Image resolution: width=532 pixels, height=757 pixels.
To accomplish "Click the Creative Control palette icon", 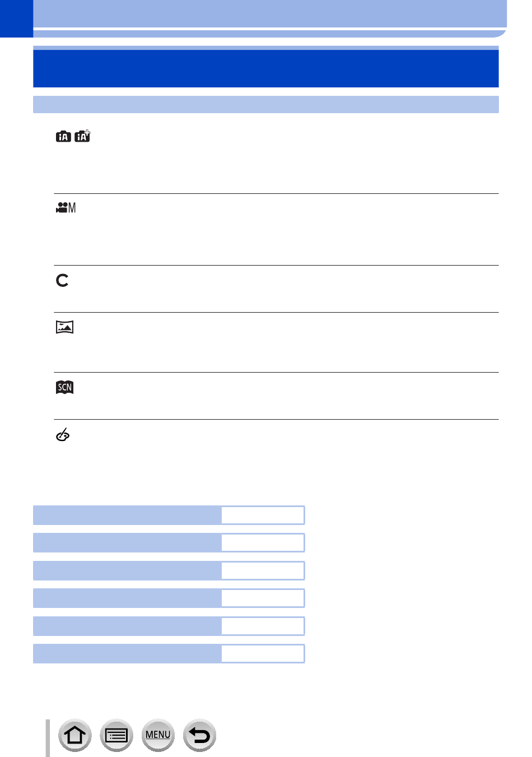I will (x=63, y=435).
